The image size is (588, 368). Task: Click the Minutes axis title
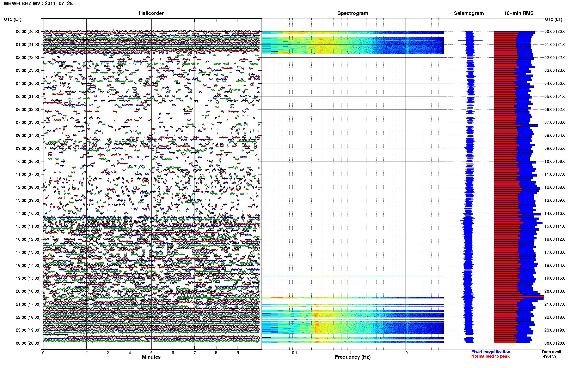coord(151,357)
